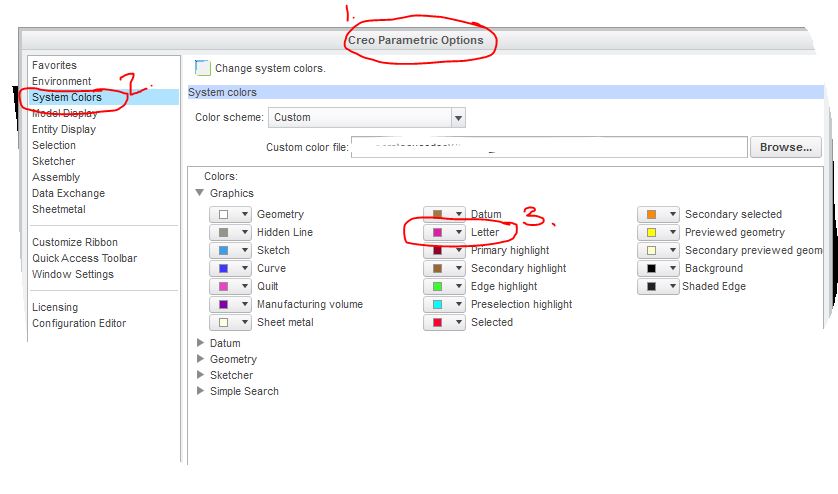This screenshot has width=838, height=494.
Task: Collapse the Graphics color group
Action: coord(200,192)
